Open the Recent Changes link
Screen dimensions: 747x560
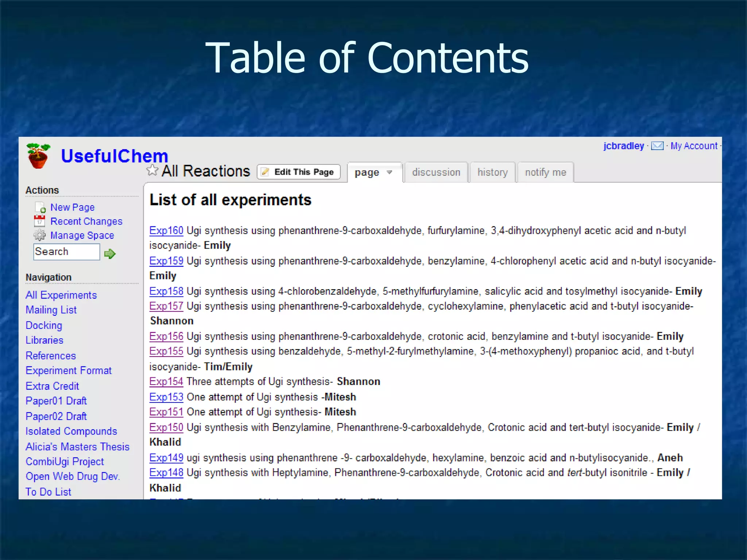pos(86,221)
